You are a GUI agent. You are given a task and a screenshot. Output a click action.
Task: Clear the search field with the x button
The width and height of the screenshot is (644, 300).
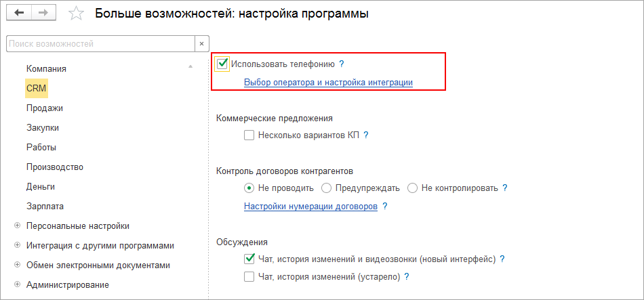(201, 44)
